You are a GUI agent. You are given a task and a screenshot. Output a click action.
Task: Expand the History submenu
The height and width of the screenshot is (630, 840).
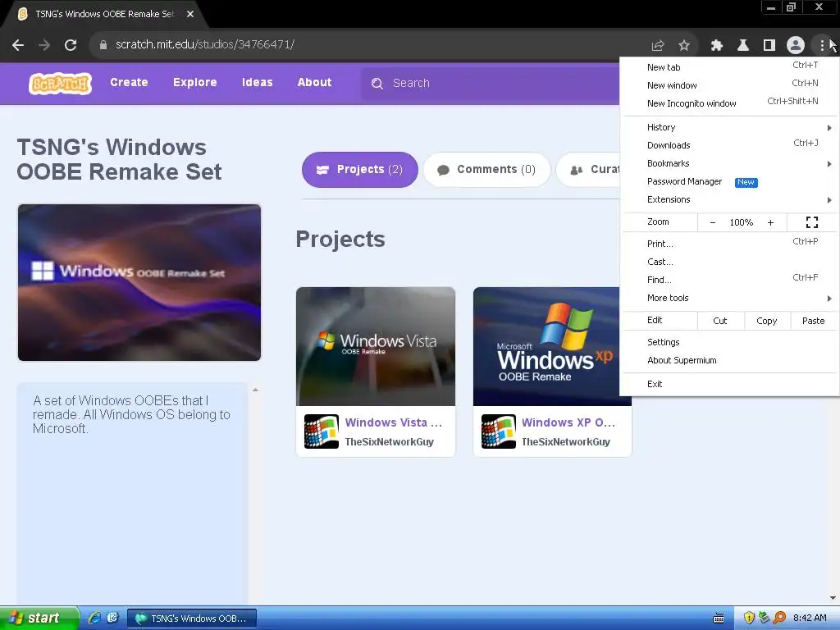tap(729, 127)
